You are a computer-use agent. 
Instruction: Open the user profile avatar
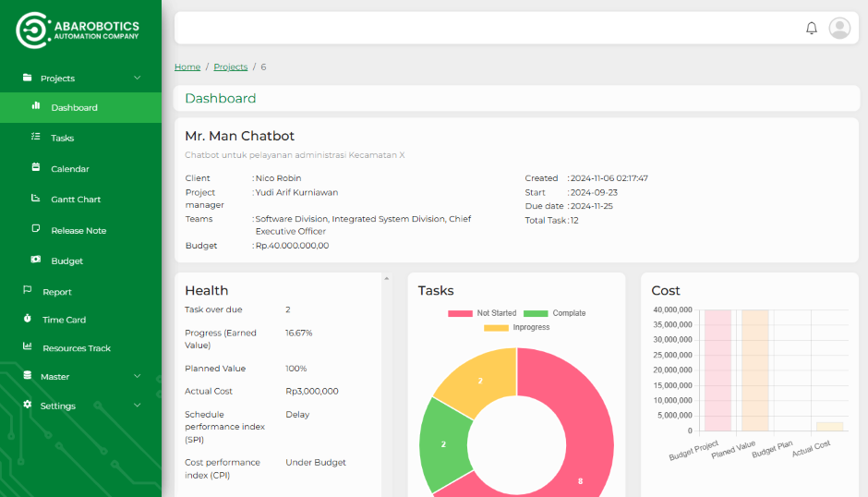tap(839, 28)
